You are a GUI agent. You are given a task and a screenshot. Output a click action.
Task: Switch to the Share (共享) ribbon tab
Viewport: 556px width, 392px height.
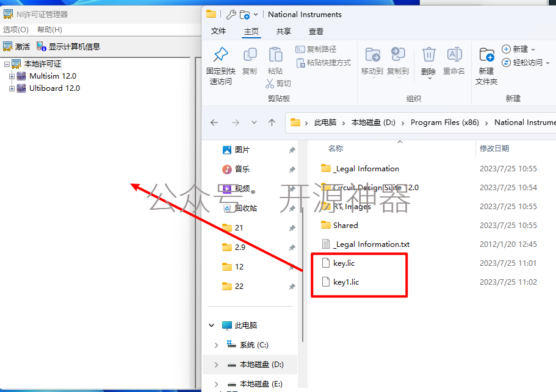(x=284, y=32)
